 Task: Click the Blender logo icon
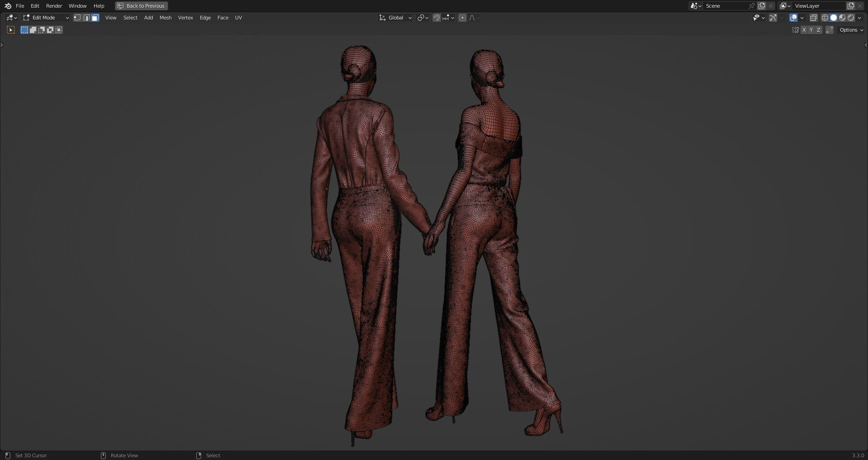click(8, 6)
